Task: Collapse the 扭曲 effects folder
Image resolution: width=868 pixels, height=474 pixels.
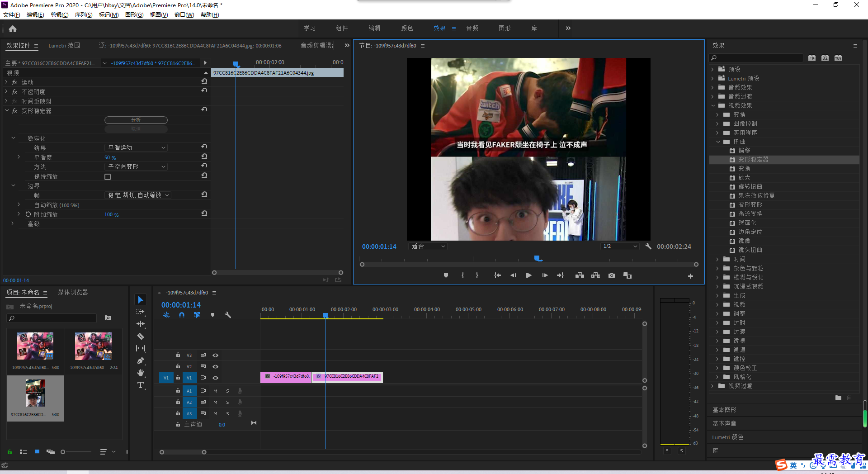Action: point(717,142)
